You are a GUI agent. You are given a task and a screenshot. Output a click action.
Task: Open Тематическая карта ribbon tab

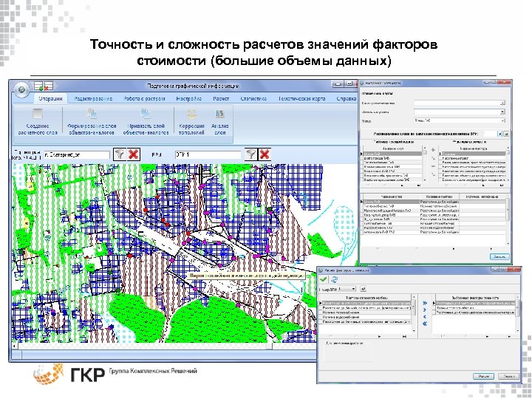pyautogui.click(x=301, y=99)
